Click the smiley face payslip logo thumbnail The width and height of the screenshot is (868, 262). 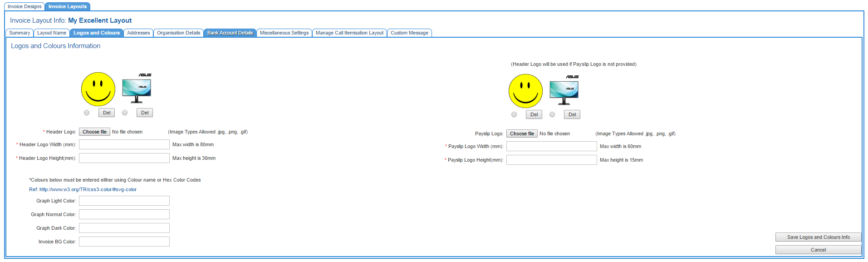525,91
